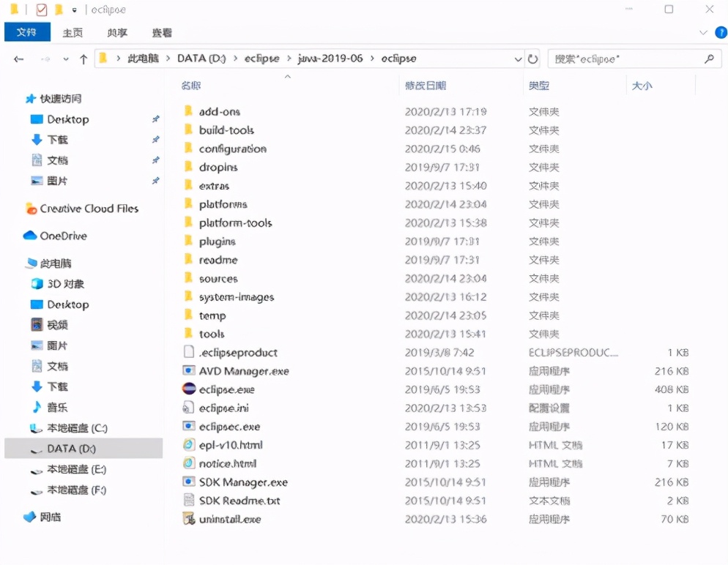Open the Share ribbon tab
This screenshot has width=728, height=565.
tap(117, 32)
